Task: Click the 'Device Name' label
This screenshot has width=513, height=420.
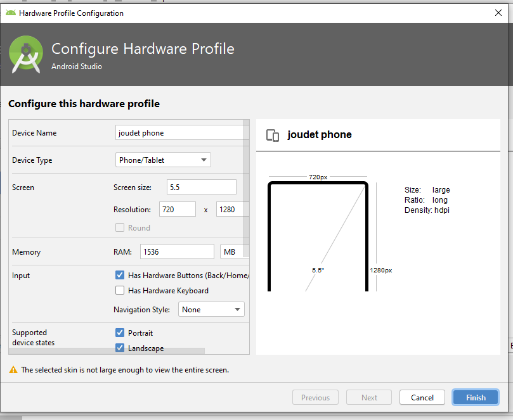Action: [34, 132]
